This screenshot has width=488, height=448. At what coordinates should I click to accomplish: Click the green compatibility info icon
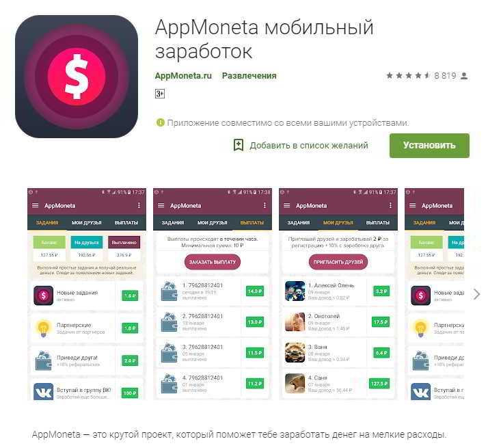tap(160, 122)
